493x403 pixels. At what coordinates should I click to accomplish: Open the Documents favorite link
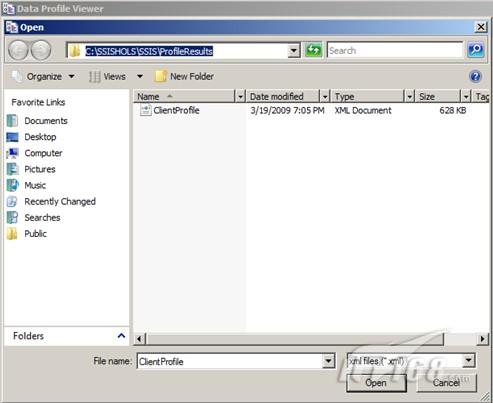(46, 121)
